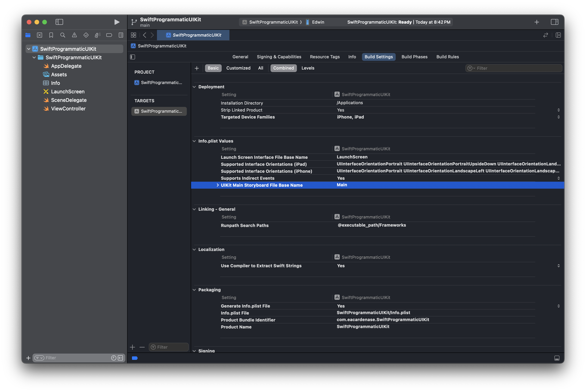Switch to the Signing & Capabilities tab
Viewport: 586px width, 392px height.
(279, 57)
